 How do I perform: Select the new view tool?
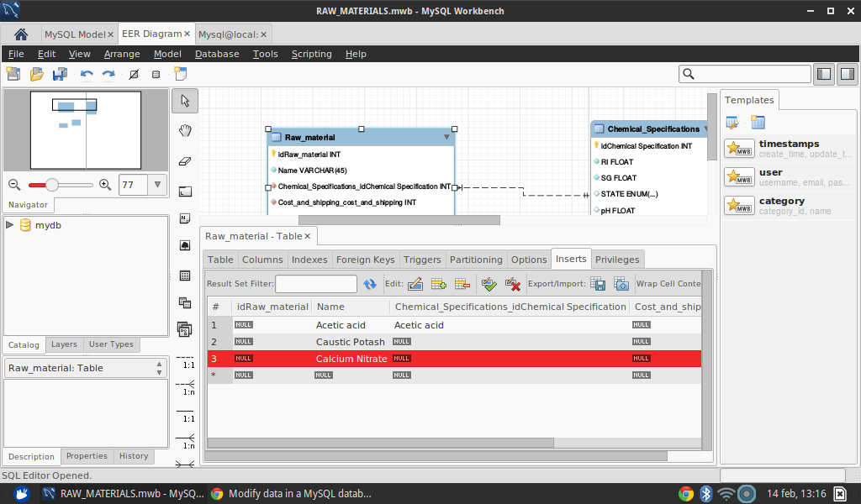tap(185, 302)
